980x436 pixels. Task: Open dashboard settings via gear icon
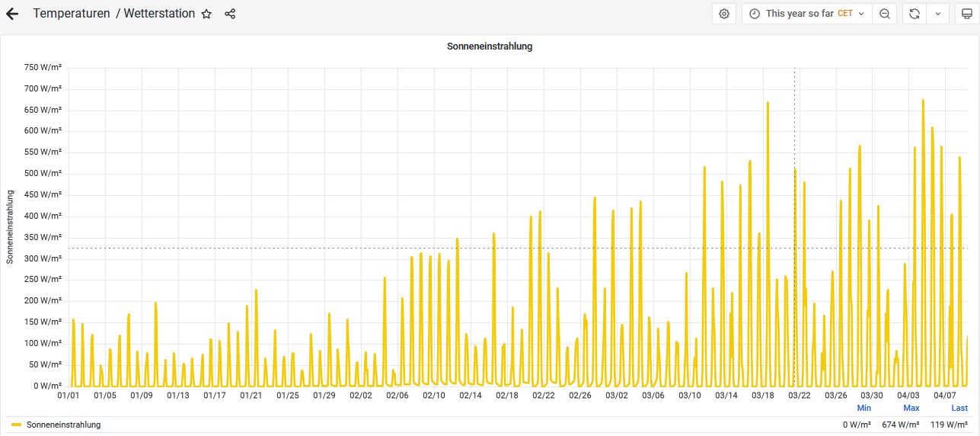pos(723,14)
